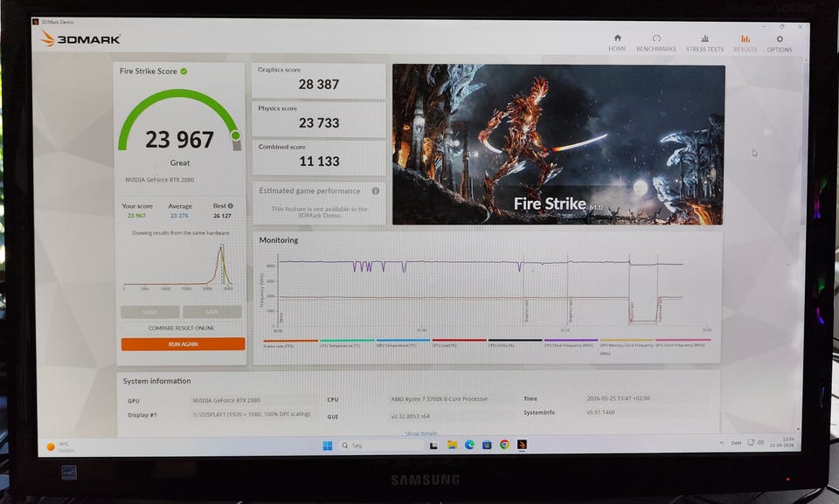Click the DAN language indicator
Viewport: 839px width, 504px height.
point(736,443)
